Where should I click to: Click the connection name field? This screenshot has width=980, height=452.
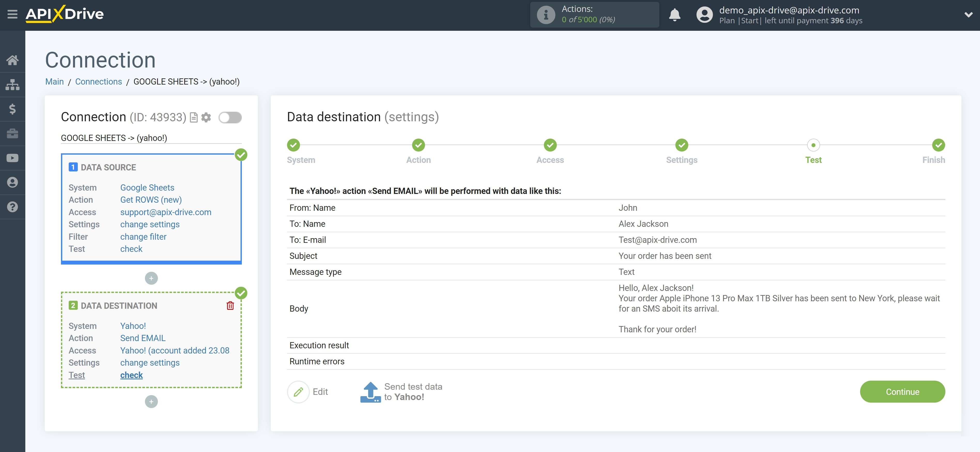(151, 138)
